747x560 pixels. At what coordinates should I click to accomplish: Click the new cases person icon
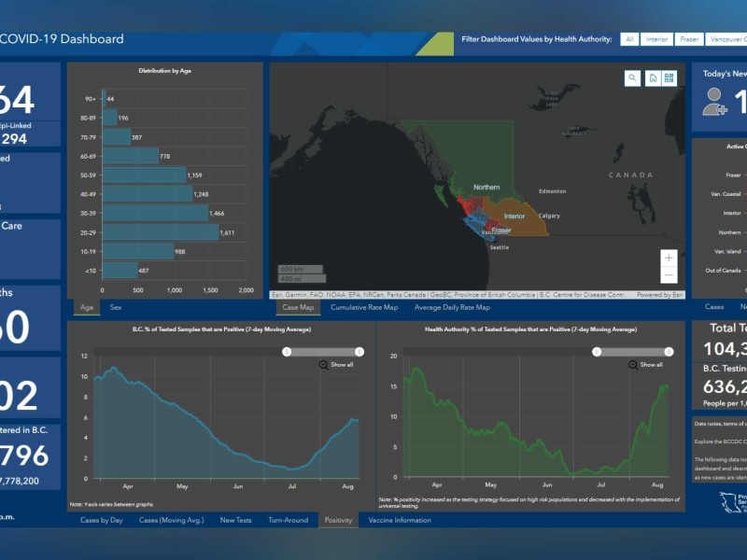coord(715,102)
